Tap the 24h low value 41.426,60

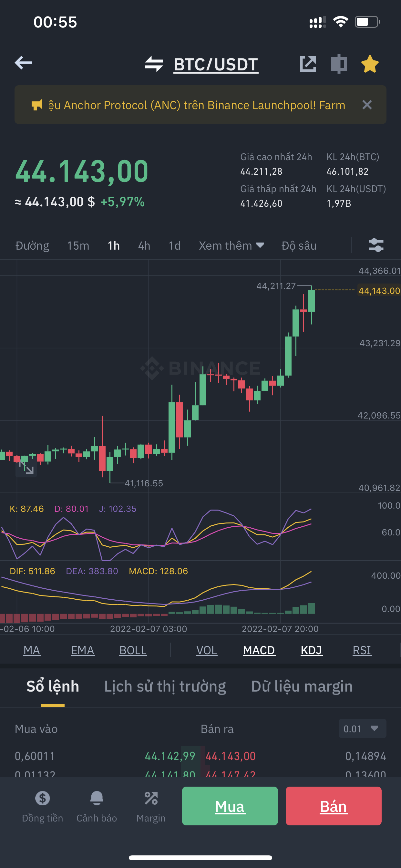point(261,203)
